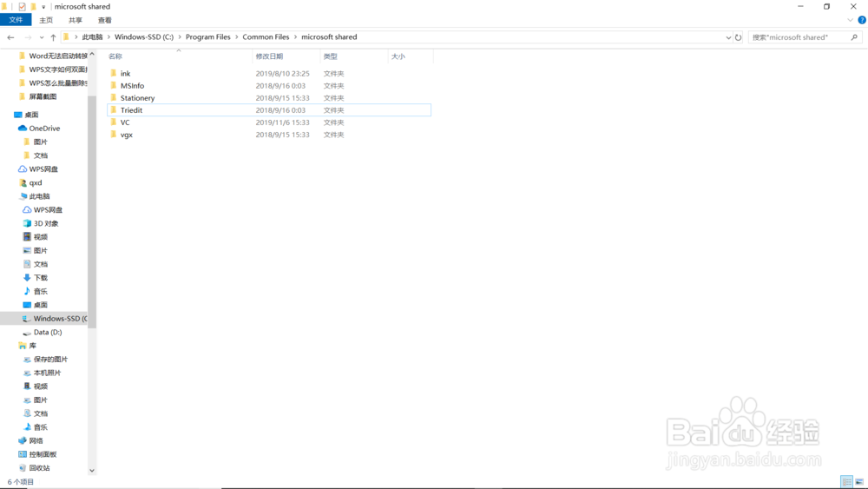The height and width of the screenshot is (489, 868).
Task: Click the search magnifier icon
Action: (x=854, y=37)
